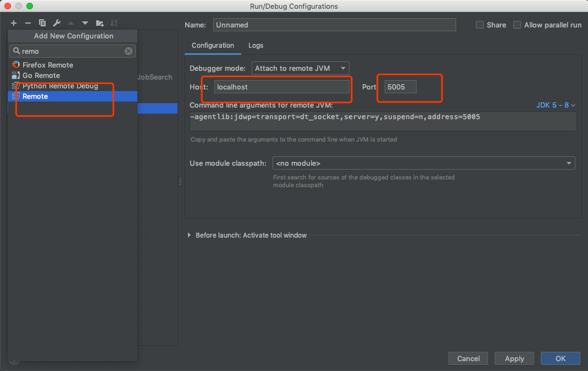Click the Apply button
Image resolution: width=588 pixels, height=371 pixels.
pos(514,358)
